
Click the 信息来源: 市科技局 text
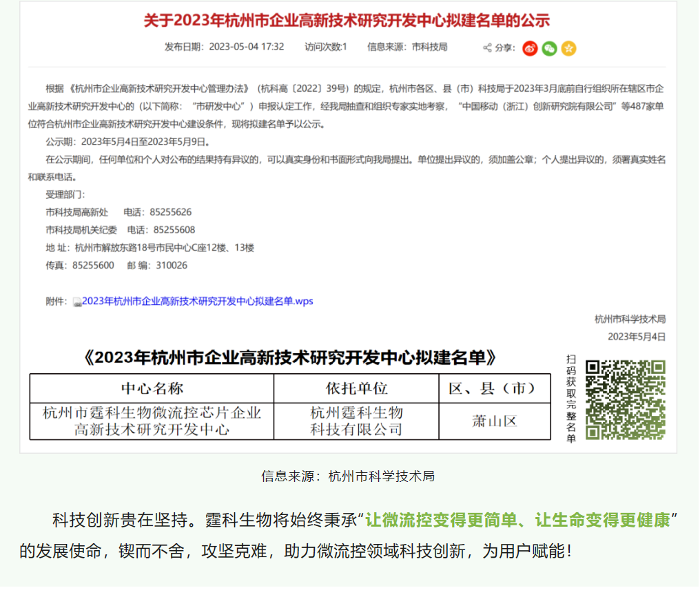point(407,47)
